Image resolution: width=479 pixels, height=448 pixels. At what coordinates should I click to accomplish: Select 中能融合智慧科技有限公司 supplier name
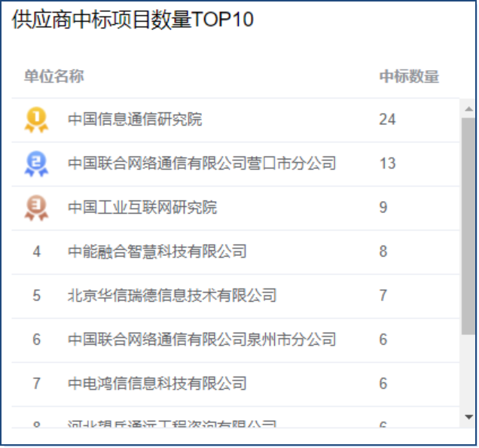157,251
